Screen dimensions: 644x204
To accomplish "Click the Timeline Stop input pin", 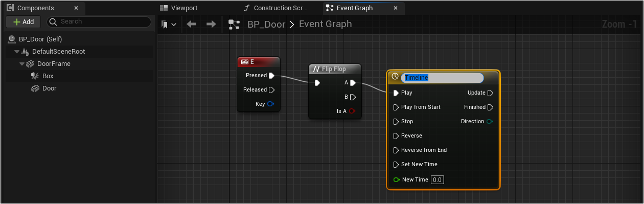I will click(x=396, y=122).
